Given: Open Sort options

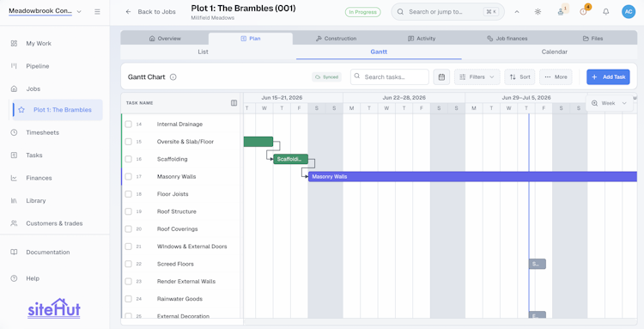Looking at the screenshot, I should point(519,76).
